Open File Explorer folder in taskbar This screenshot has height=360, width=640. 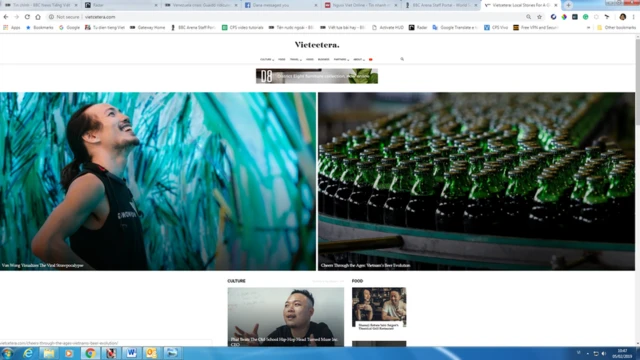point(49,353)
